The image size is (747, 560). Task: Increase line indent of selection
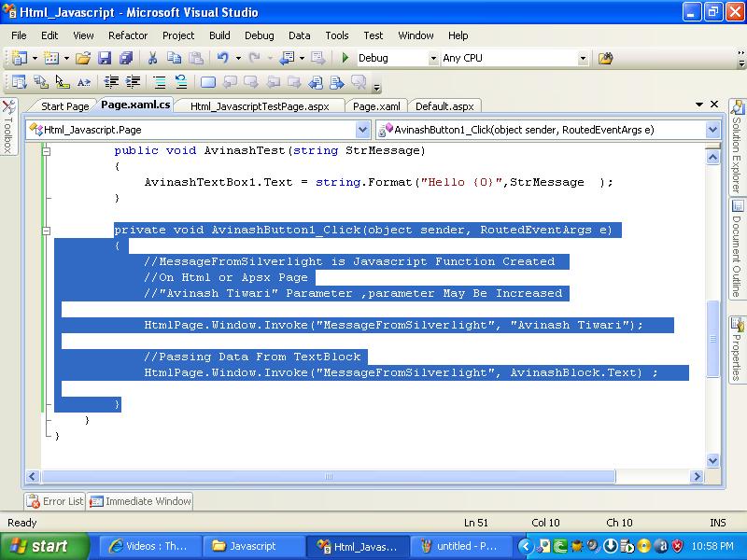(x=133, y=82)
